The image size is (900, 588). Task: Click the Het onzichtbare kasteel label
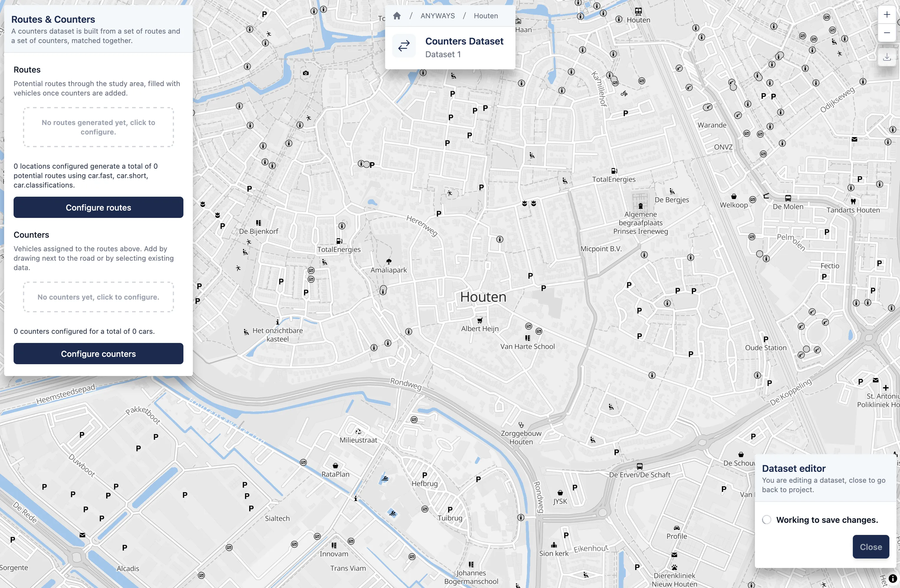[277, 335]
